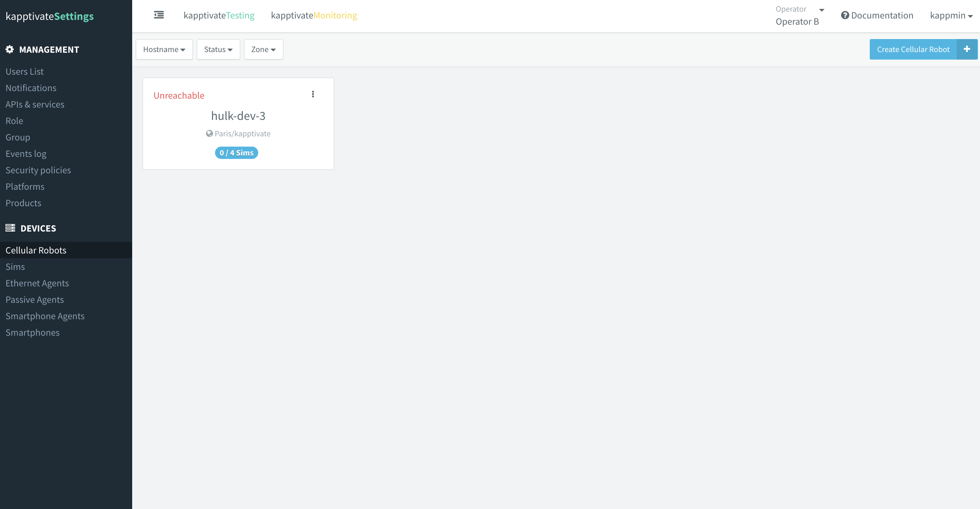Viewport: 980px width, 509px height.
Task: Open the hulk-dev-3 card kebab menu
Action: tap(313, 94)
